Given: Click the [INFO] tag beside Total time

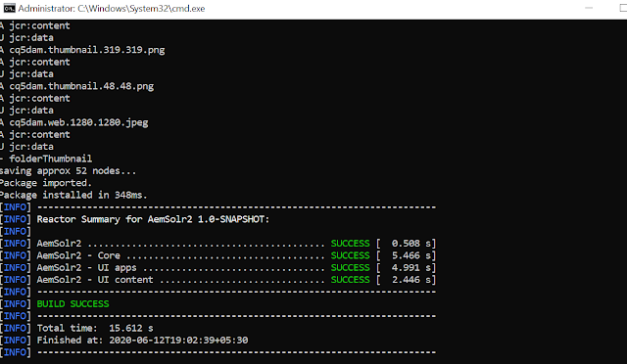Looking at the screenshot, I should tap(16, 328).
